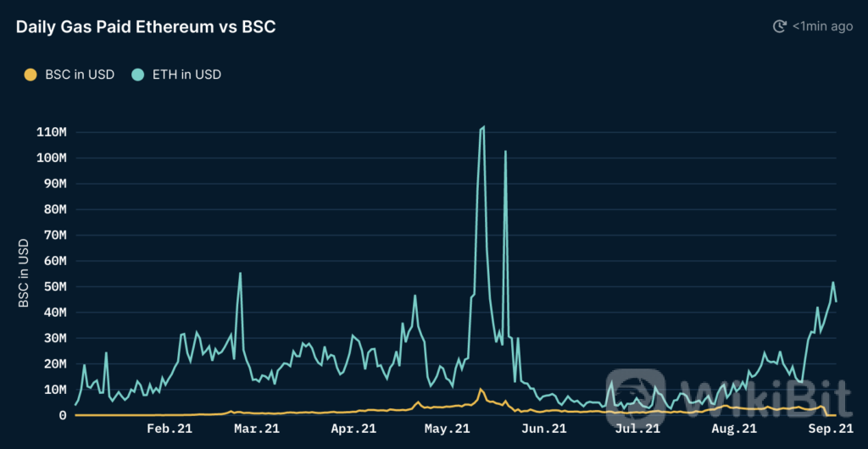The image size is (868, 449).
Task: Click the 'ETH in USD' legend label
Action: click(186, 75)
